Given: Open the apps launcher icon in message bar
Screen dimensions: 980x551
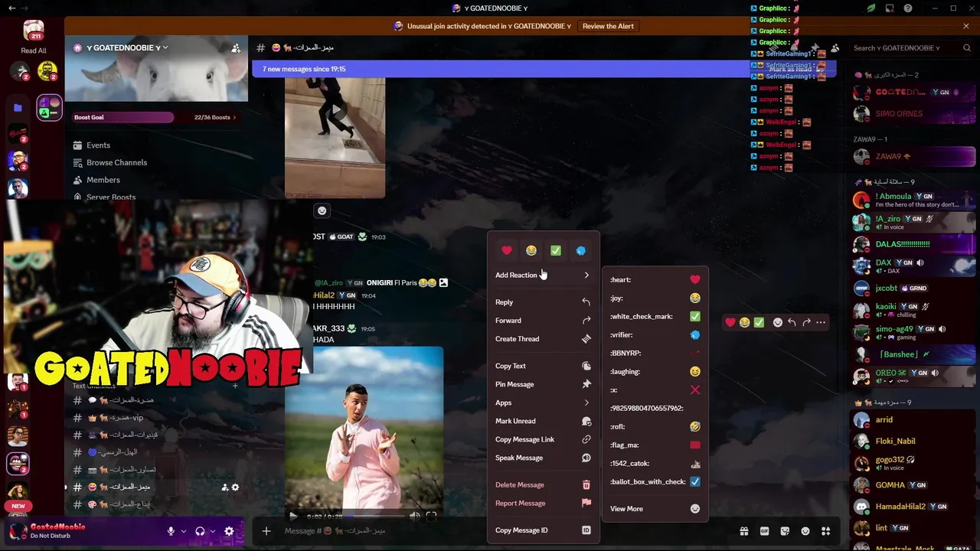Looking at the screenshot, I should click(825, 531).
